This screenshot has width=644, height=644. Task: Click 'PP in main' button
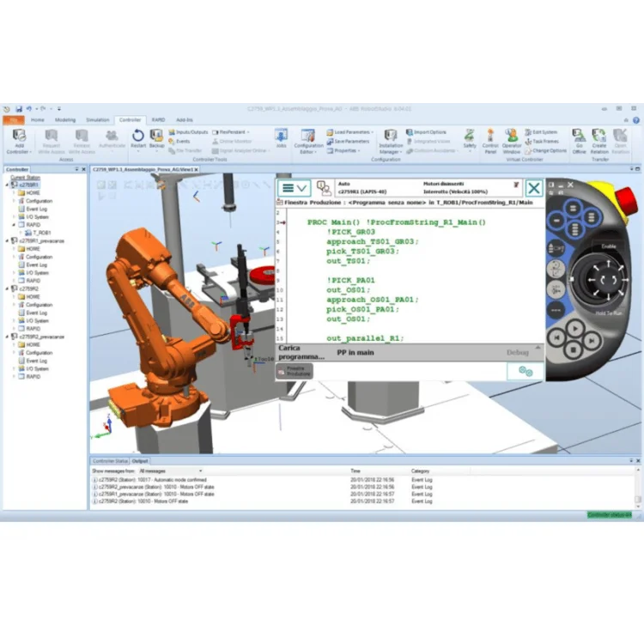point(355,352)
